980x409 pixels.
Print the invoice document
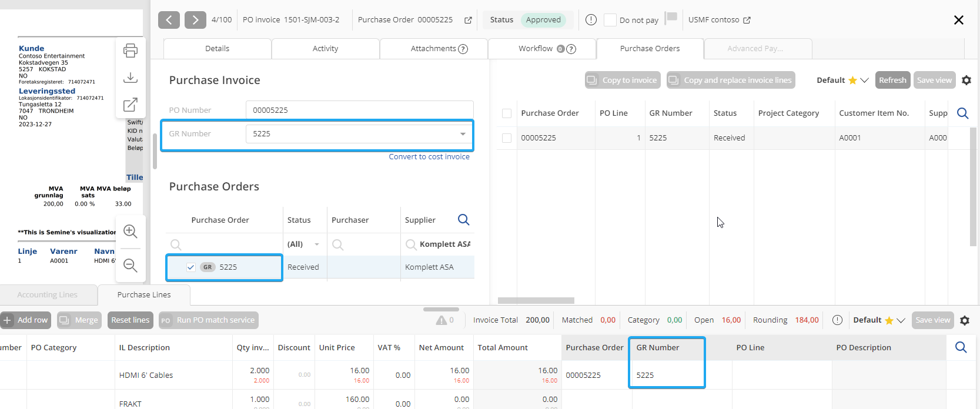pos(131,51)
